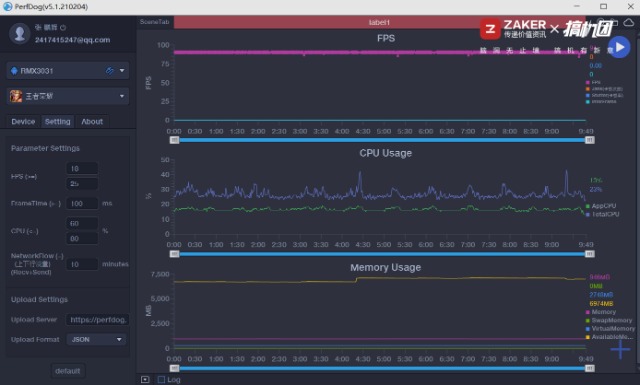
Task: Toggle the AppCPU legend series
Action: click(x=601, y=206)
